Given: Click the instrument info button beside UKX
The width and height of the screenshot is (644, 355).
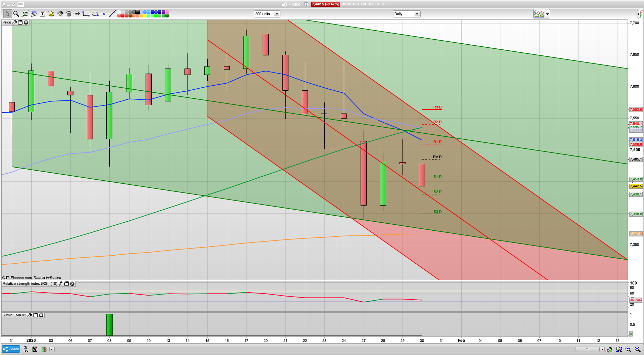Looking at the screenshot, I should (306, 4).
